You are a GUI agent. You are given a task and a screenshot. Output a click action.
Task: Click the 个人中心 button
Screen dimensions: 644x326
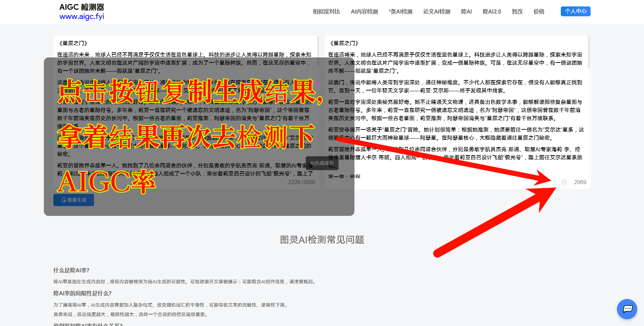tap(575, 11)
